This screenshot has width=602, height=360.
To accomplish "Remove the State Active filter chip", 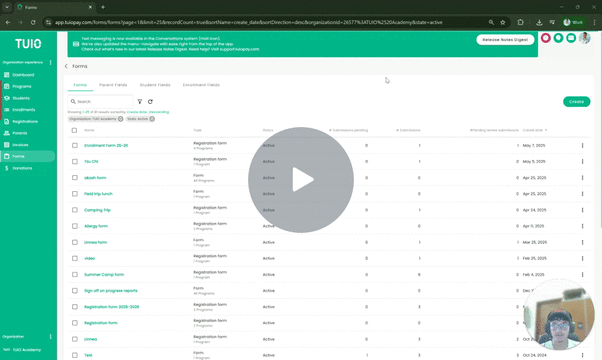I will tap(152, 119).
